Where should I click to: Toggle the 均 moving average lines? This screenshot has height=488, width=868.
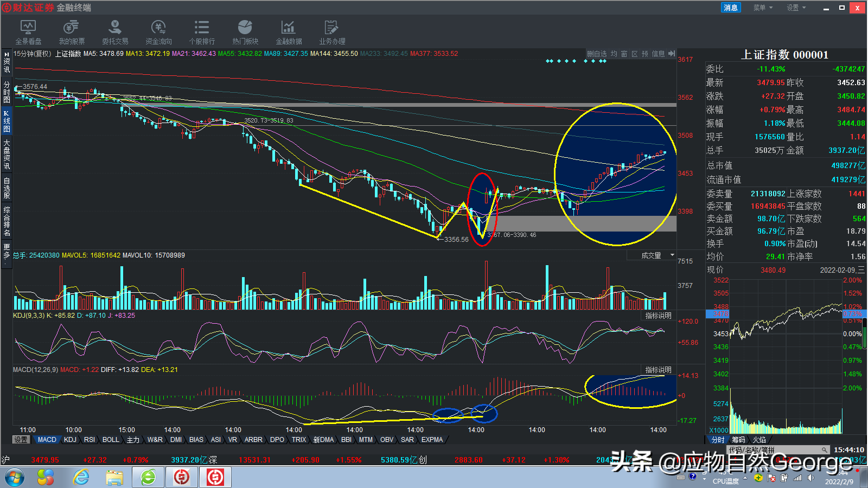pos(614,54)
